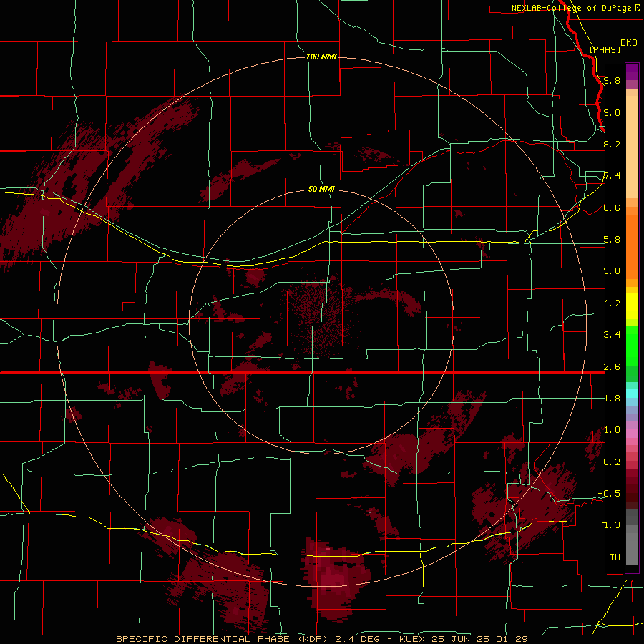The width and height of the screenshot is (644, 644).
Task: Click the 5.8 value on the scale
Action: click(612, 240)
